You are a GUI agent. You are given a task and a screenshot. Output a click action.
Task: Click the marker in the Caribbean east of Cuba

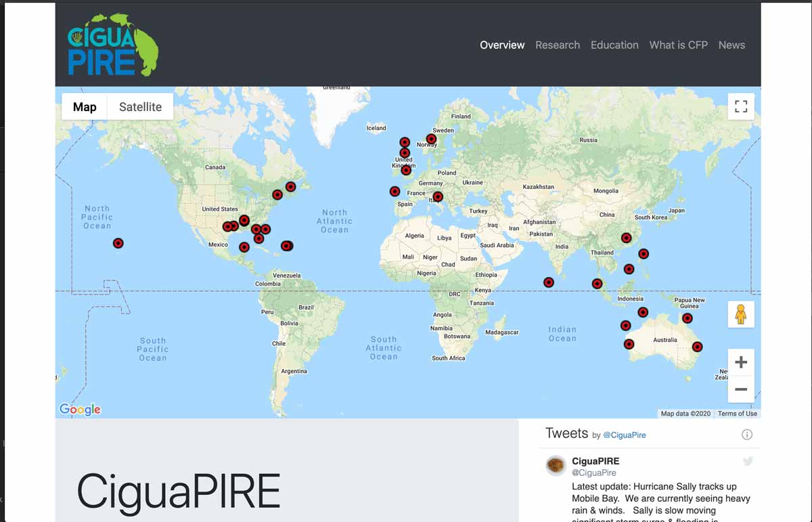pos(286,246)
